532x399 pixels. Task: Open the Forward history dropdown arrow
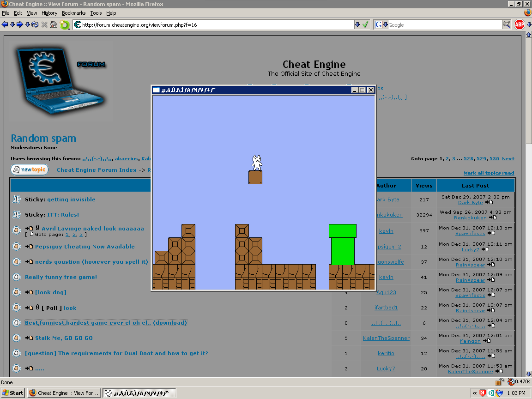[28, 24]
